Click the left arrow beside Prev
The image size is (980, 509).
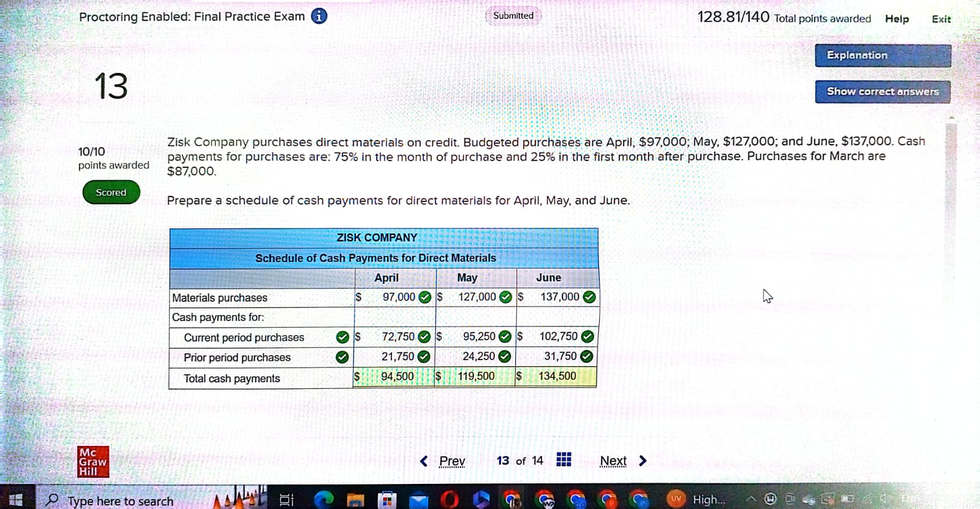point(424,461)
